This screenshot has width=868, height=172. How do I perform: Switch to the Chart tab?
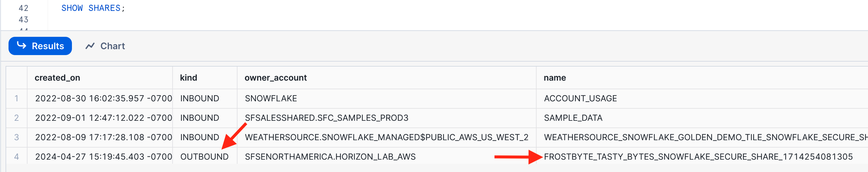tap(112, 46)
